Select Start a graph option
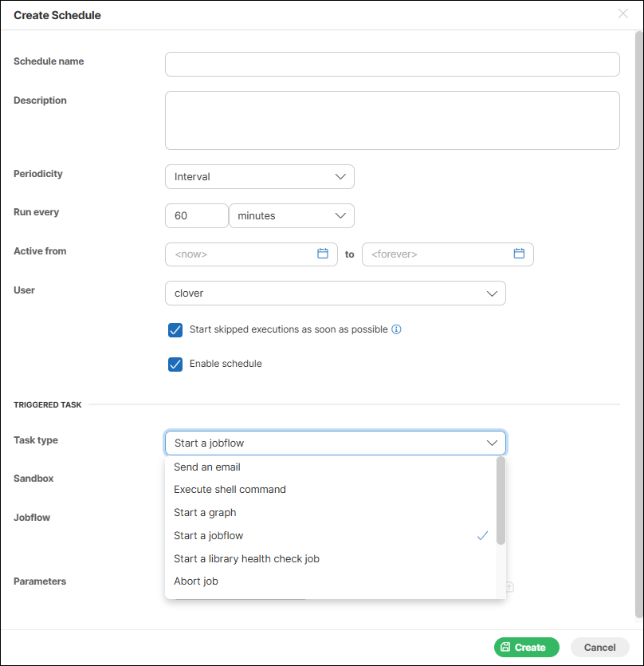 pos(204,512)
